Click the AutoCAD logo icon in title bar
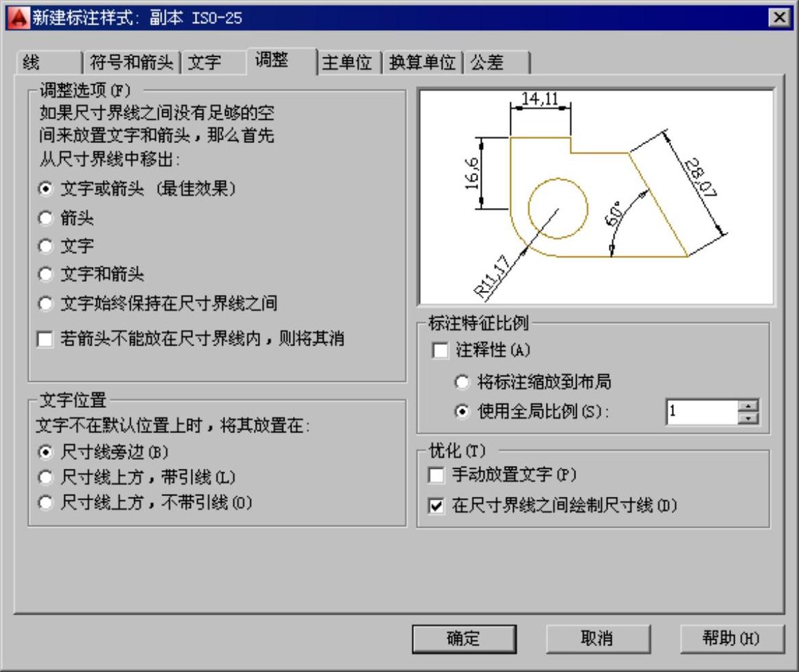This screenshot has width=799, height=672. pos(18,18)
